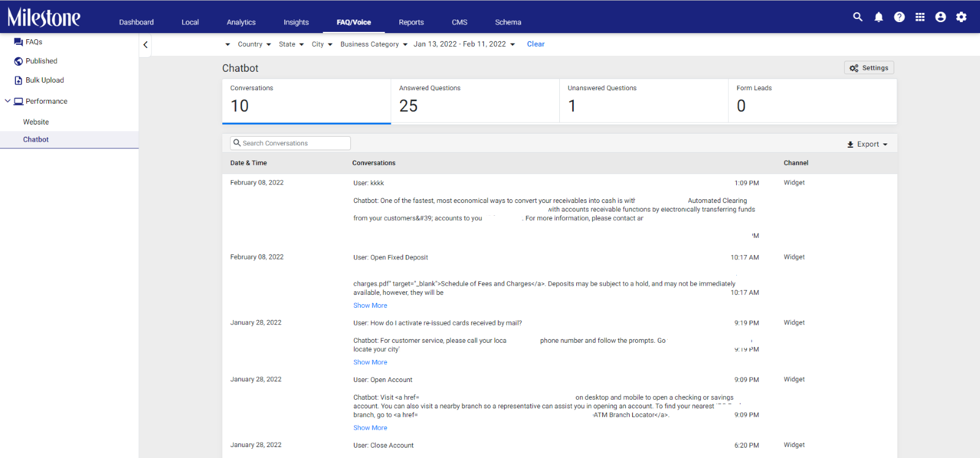The height and width of the screenshot is (458, 980).
Task: Open the top-right settings gear icon
Action: tap(962, 17)
